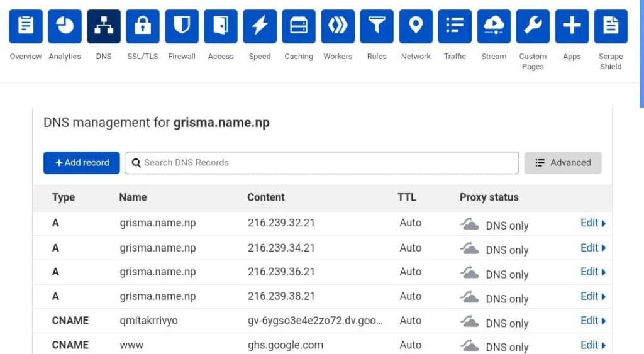The image size is (644, 354).
Task: Open the Scrape Shield document icon
Action: (611, 26)
